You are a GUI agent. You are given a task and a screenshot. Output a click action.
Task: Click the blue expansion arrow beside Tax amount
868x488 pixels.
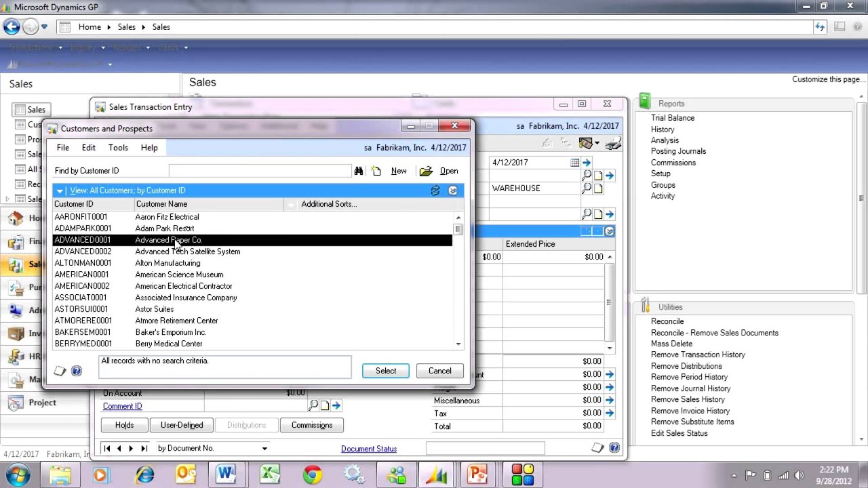[610, 413]
